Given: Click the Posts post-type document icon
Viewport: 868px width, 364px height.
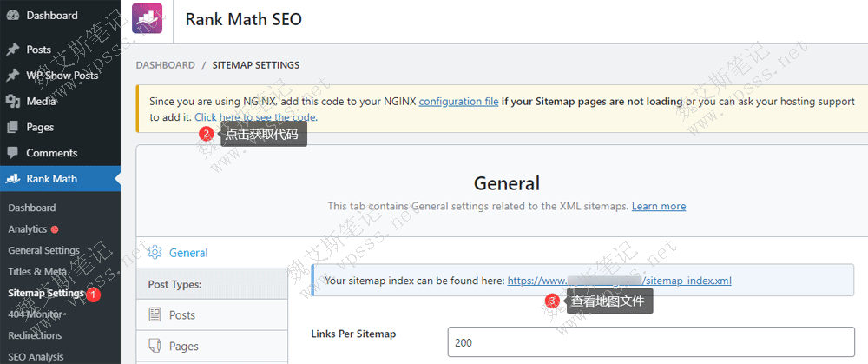Looking at the screenshot, I should (x=155, y=314).
